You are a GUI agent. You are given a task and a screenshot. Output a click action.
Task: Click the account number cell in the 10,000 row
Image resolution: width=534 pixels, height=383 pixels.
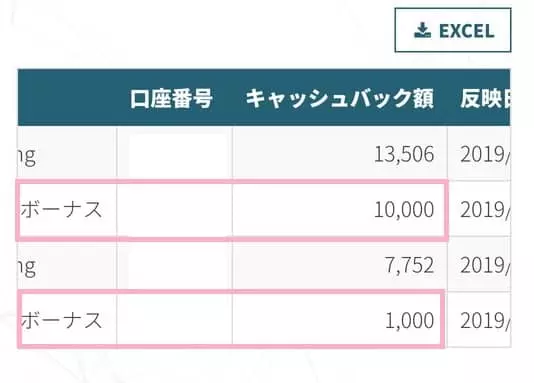coord(175,209)
